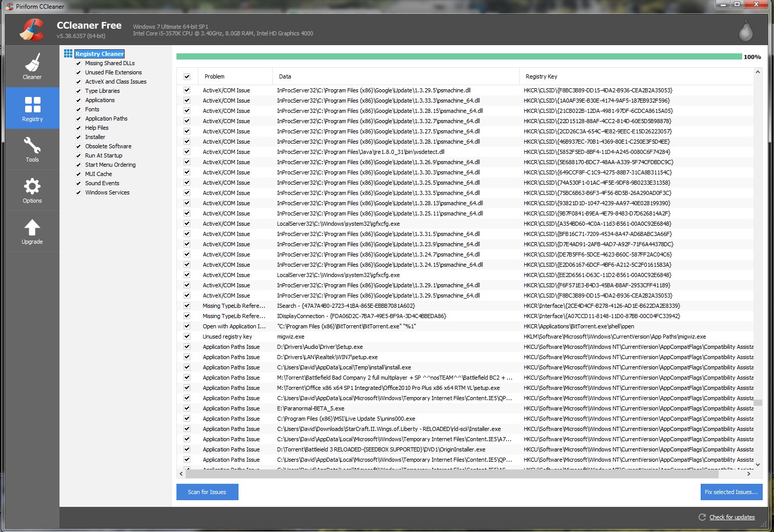Click the CCleaner logo in header

(32, 29)
